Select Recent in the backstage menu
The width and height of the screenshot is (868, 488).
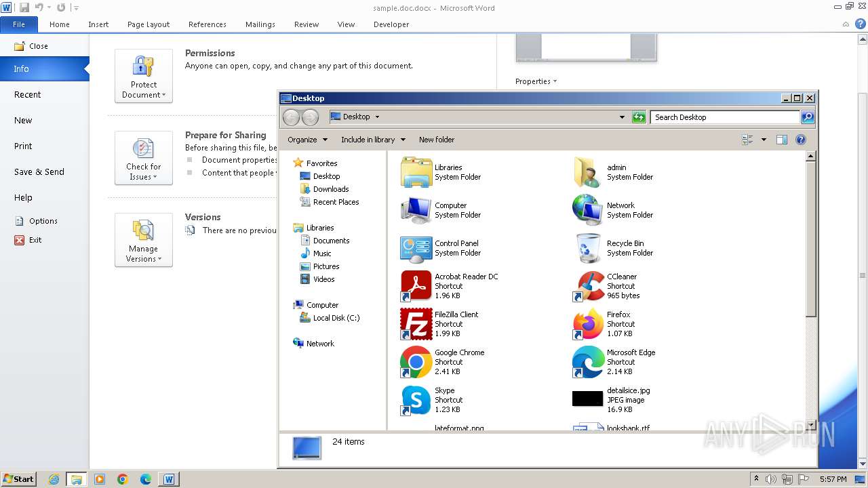point(44,95)
